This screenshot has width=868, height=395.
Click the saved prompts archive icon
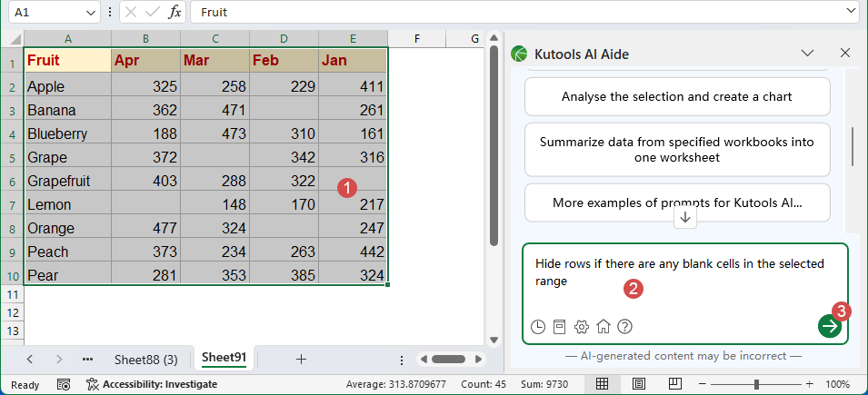[560, 327]
